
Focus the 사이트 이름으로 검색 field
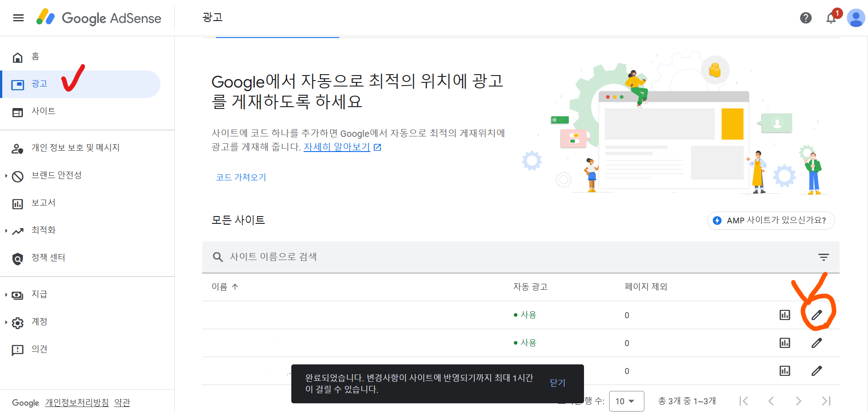[520, 257]
